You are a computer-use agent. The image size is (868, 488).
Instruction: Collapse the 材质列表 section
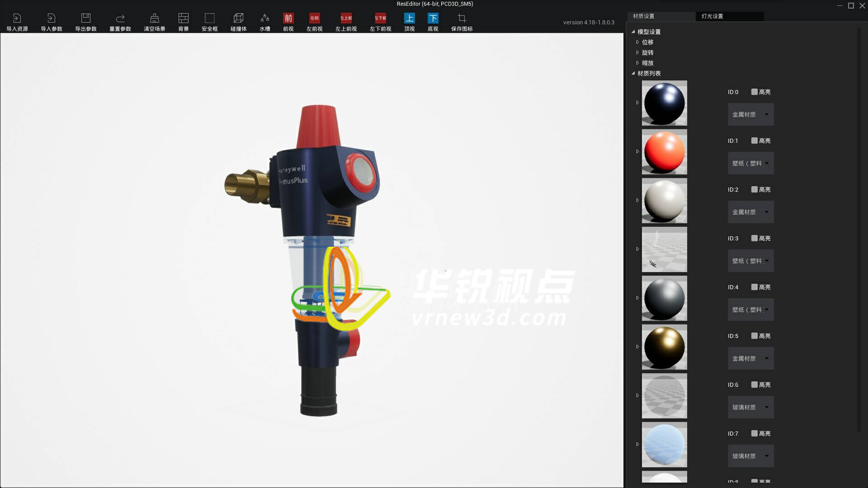tap(633, 73)
